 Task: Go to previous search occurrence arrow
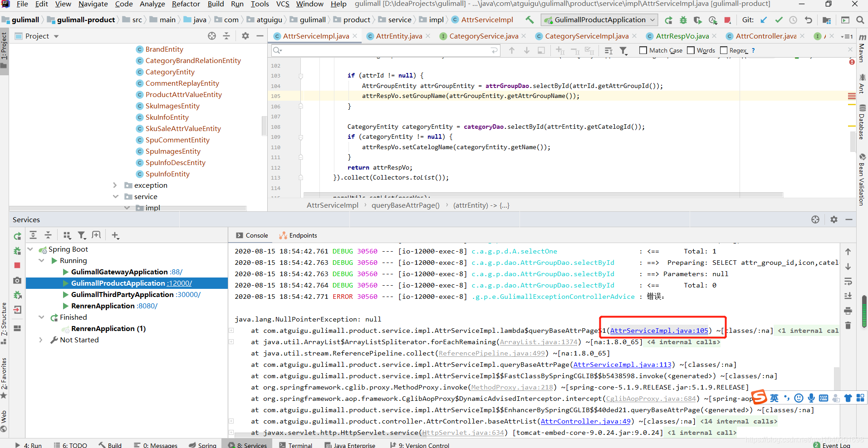tap(512, 50)
